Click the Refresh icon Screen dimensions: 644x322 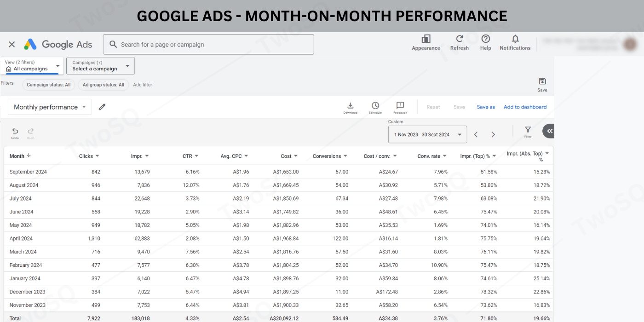pyautogui.click(x=459, y=40)
